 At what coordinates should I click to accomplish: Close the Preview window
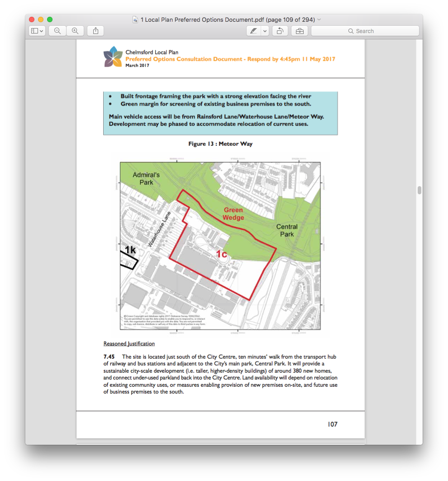tap(32, 19)
